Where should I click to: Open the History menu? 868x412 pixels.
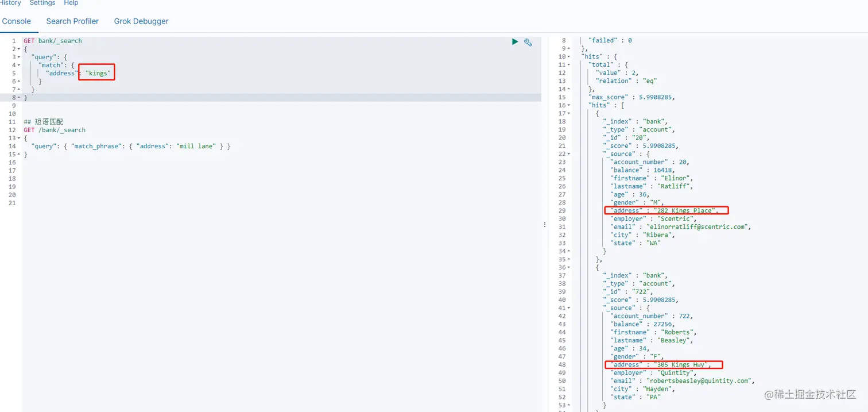tap(10, 3)
